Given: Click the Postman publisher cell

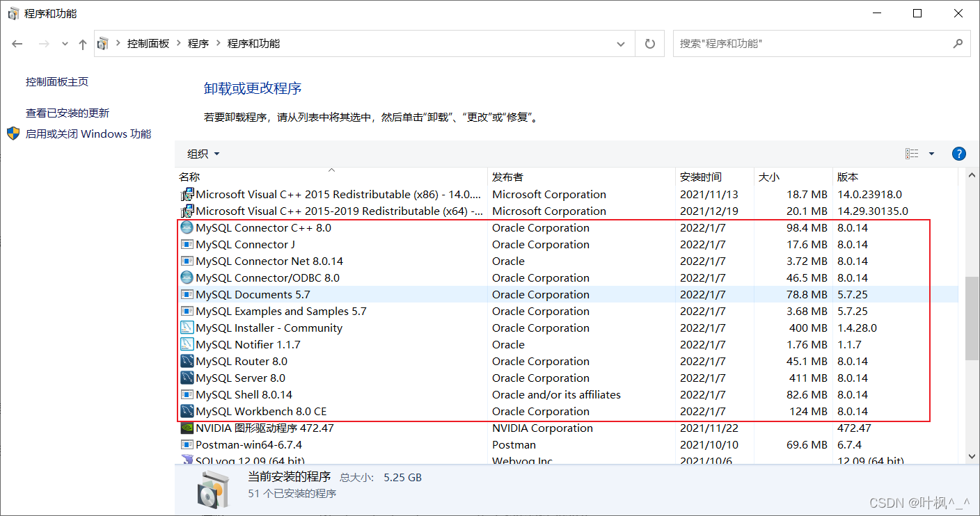Looking at the screenshot, I should (514, 445).
